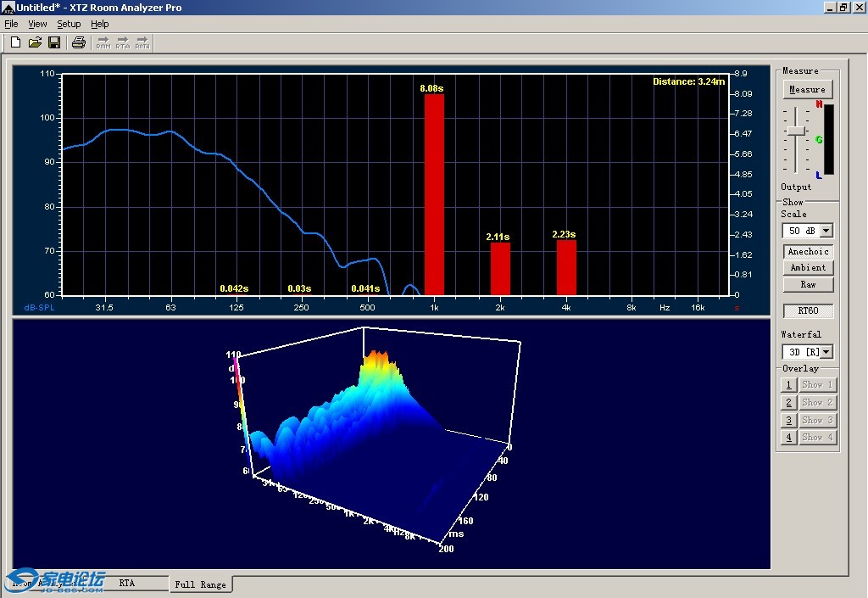This screenshot has width=868, height=598.
Task: Click the Measure button
Action: (x=807, y=90)
